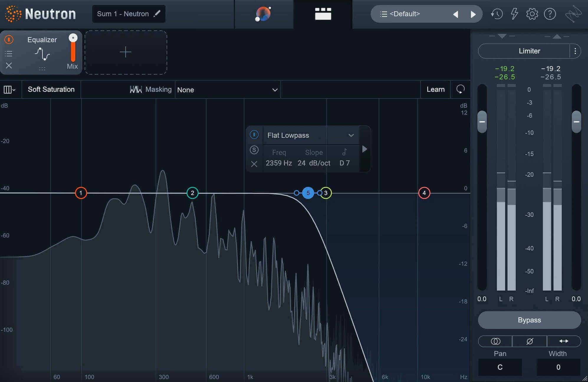Open Equalizer module preset list icon
Image resolution: width=588 pixels, height=382 pixels.
tap(9, 54)
